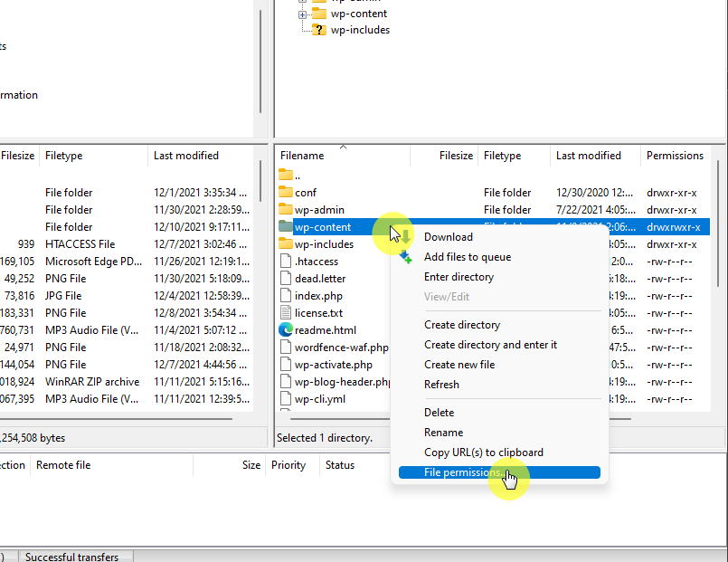Image resolution: width=728 pixels, height=562 pixels.
Task: Select wp-includes in the remote tree
Action: tap(360, 30)
